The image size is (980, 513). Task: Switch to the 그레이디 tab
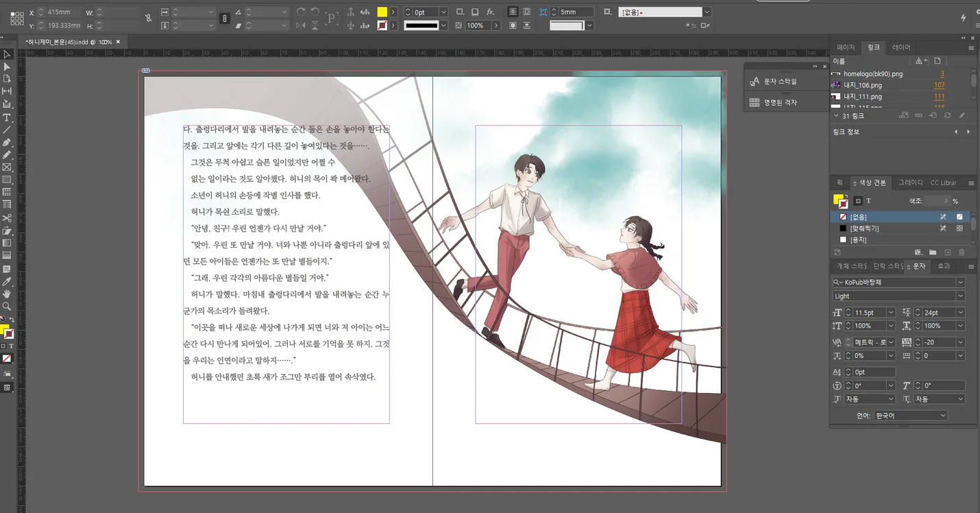tap(911, 183)
